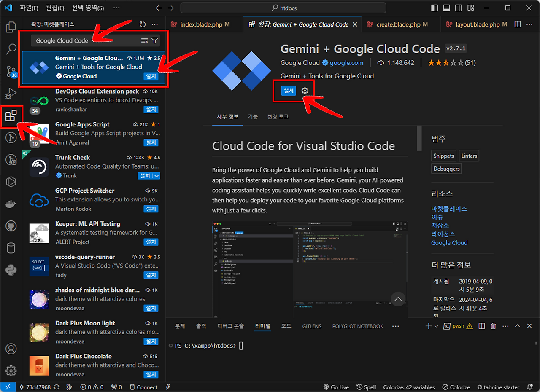The image size is (540, 392).
Task: Open Search from the activity bar
Action: tap(11, 49)
